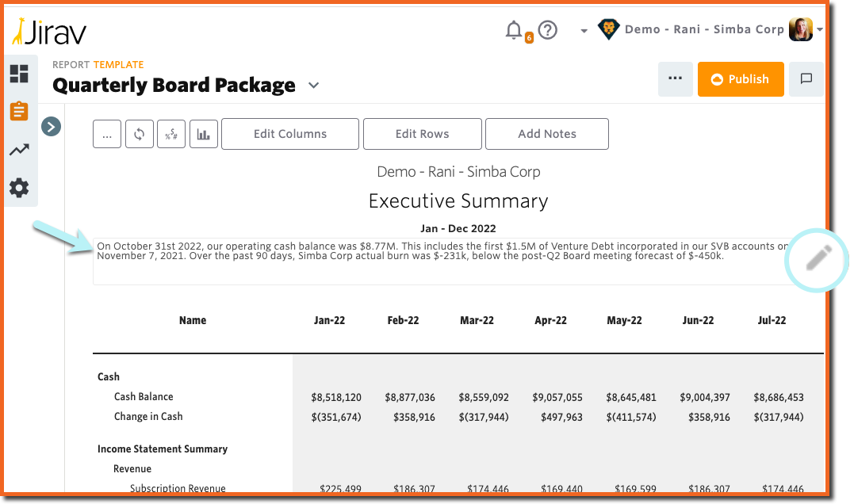This screenshot has height=504, width=854.
Task: Open the table toolbar ellipsis menu
Action: click(x=107, y=134)
